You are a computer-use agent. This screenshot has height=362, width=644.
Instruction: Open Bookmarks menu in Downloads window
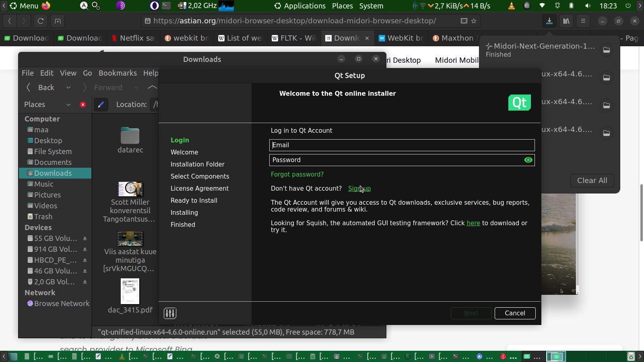[118, 73]
